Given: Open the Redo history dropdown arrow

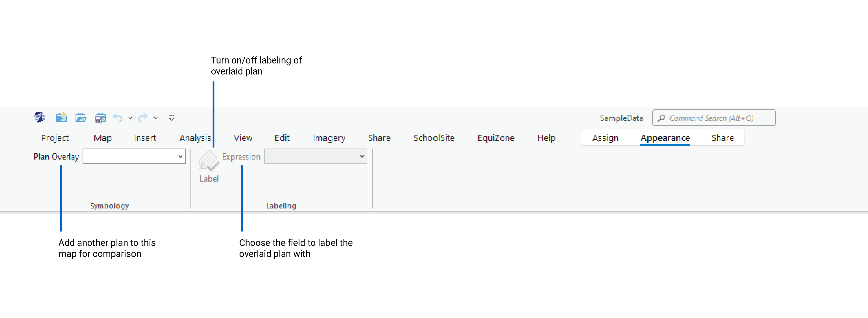Looking at the screenshot, I should coord(156,118).
